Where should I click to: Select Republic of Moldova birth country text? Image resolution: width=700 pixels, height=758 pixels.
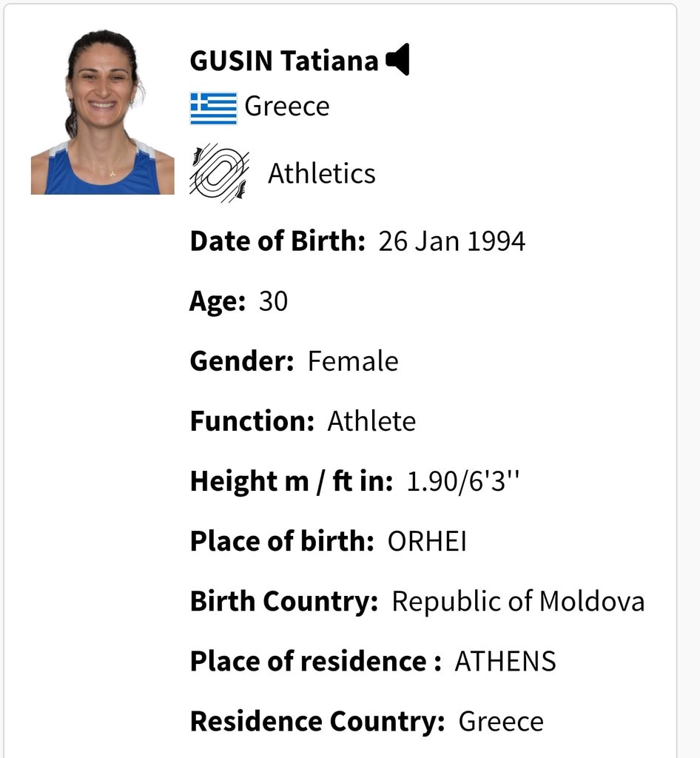(x=519, y=601)
